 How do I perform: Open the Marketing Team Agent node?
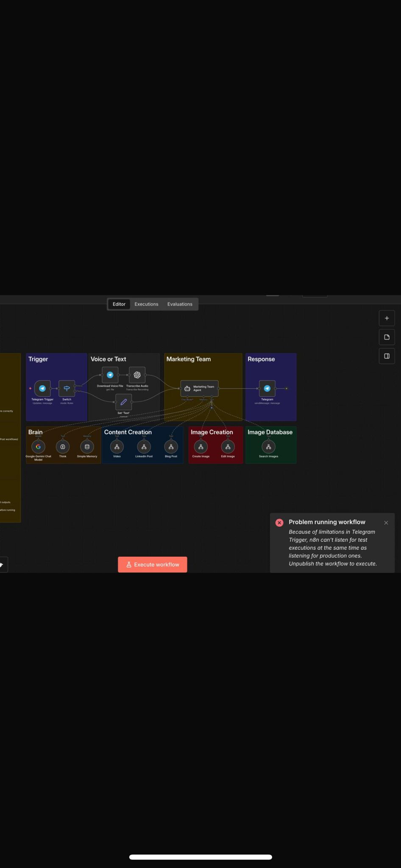pos(199,388)
